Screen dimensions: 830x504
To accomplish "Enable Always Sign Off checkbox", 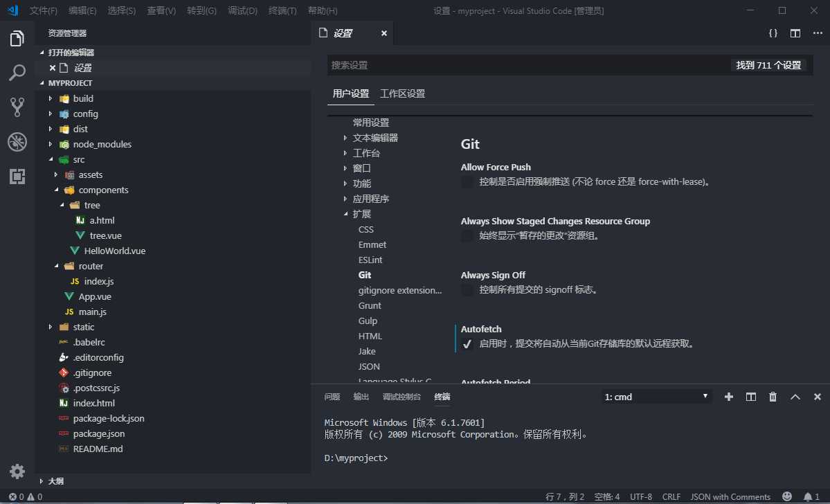I will (467, 290).
